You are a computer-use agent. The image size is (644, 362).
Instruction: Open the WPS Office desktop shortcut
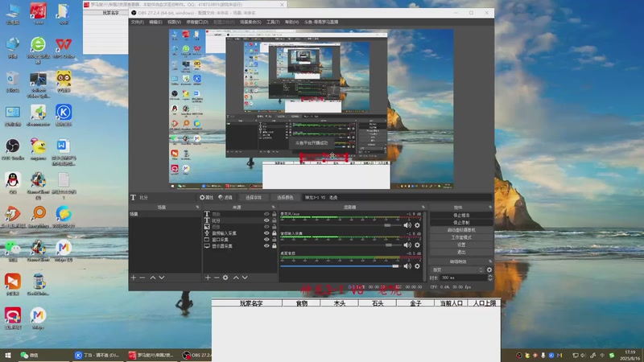(x=64, y=47)
